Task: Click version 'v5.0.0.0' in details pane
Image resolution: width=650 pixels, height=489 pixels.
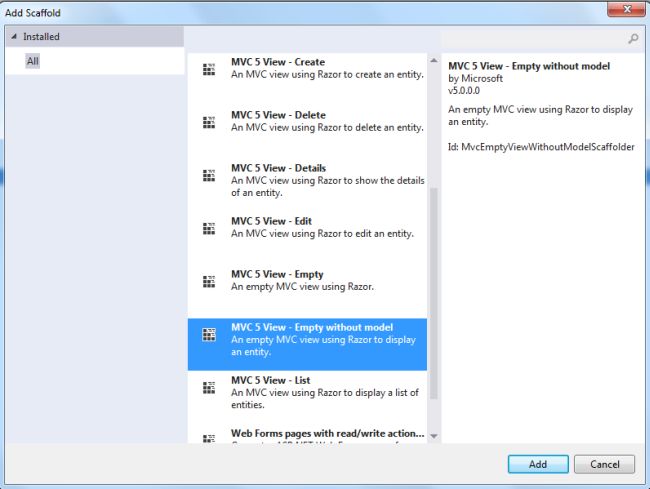Action: (x=463, y=91)
